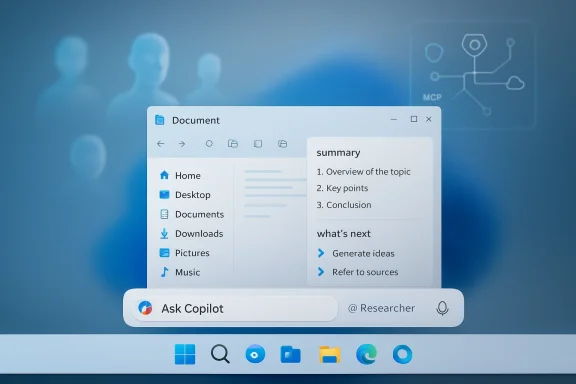The width and height of the screenshot is (576, 384).
Task: Click the Desktop sidebar icon
Action: click(x=164, y=194)
